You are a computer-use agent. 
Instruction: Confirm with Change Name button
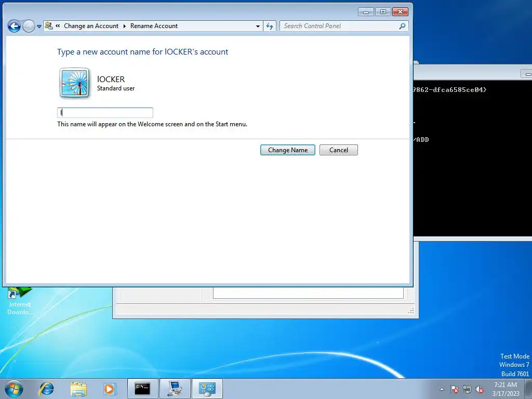coord(288,150)
